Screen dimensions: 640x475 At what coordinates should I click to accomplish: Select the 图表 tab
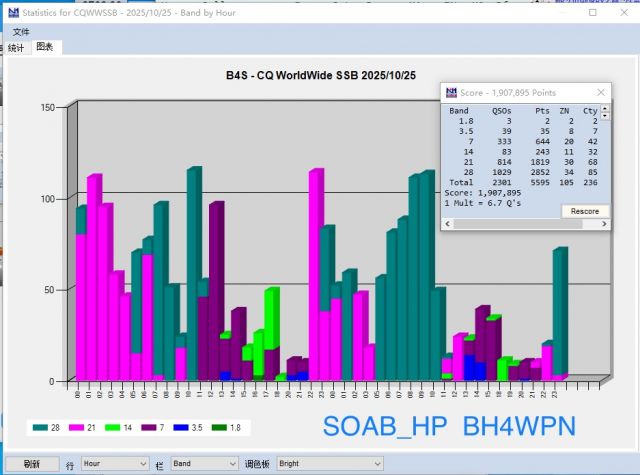click(x=45, y=47)
